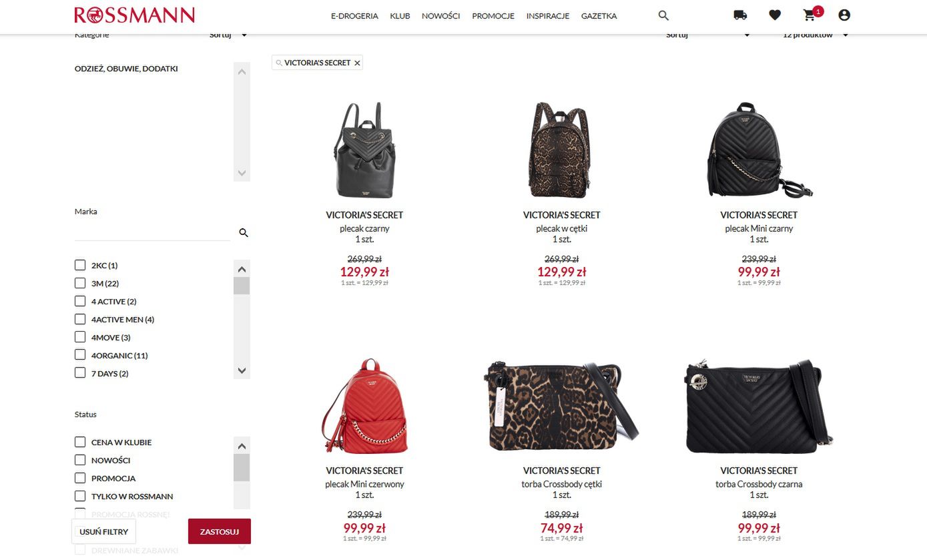927x560 pixels.
Task: Click the brand list scrollbar down arrow
Action: 242,370
